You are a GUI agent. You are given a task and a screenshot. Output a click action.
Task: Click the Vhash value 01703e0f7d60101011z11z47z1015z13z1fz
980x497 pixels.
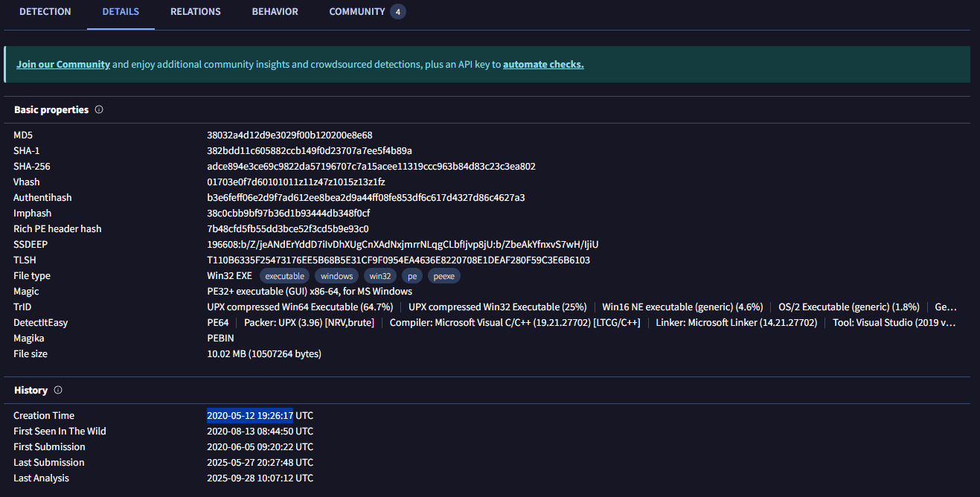tap(296, 182)
